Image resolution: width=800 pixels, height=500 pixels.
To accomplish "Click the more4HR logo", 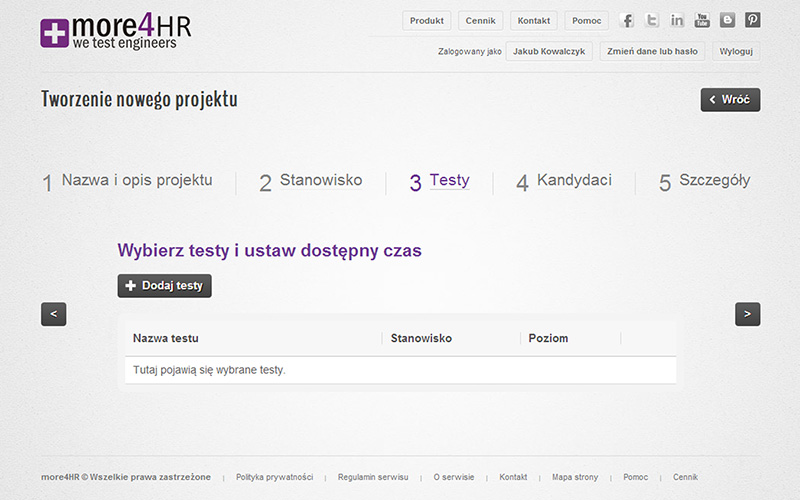I will pos(116,32).
